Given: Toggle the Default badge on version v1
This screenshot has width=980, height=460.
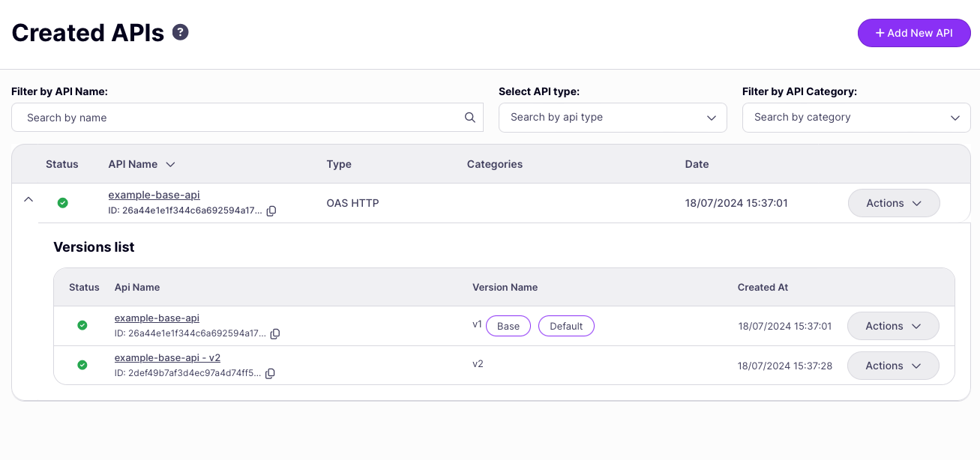Looking at the screenshot, I should coord(566,325).
